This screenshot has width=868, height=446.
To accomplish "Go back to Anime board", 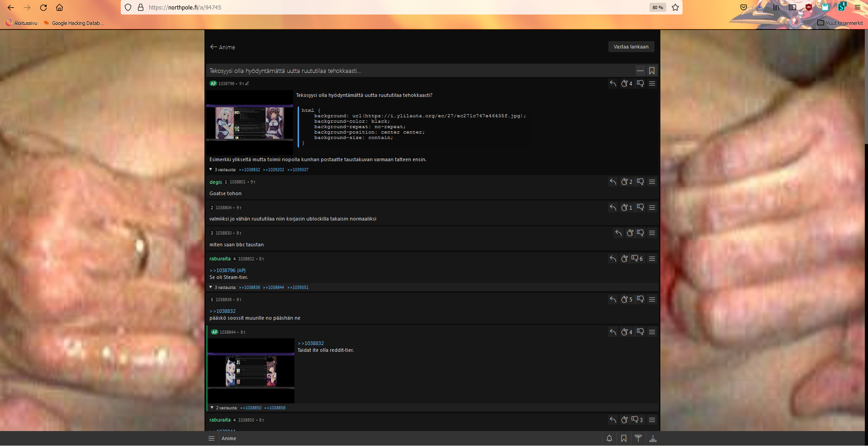I will click(223, 47).
